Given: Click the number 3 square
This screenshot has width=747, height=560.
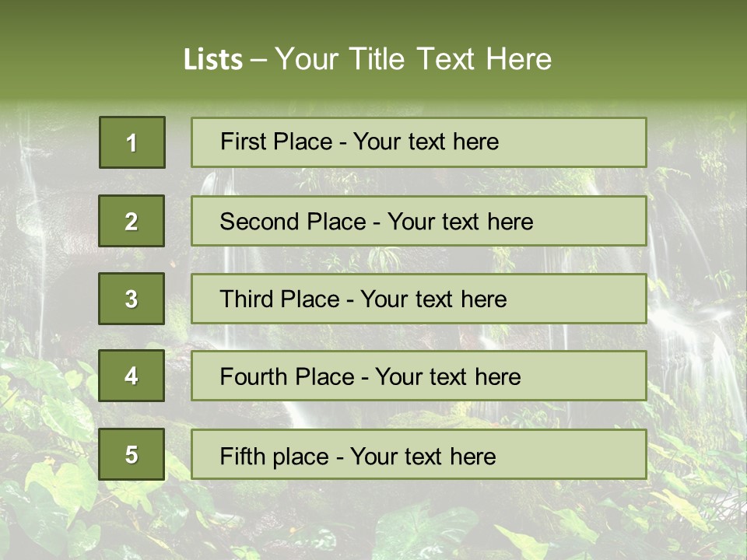Looking at the screenshot, I should click(x=132, y=299).
